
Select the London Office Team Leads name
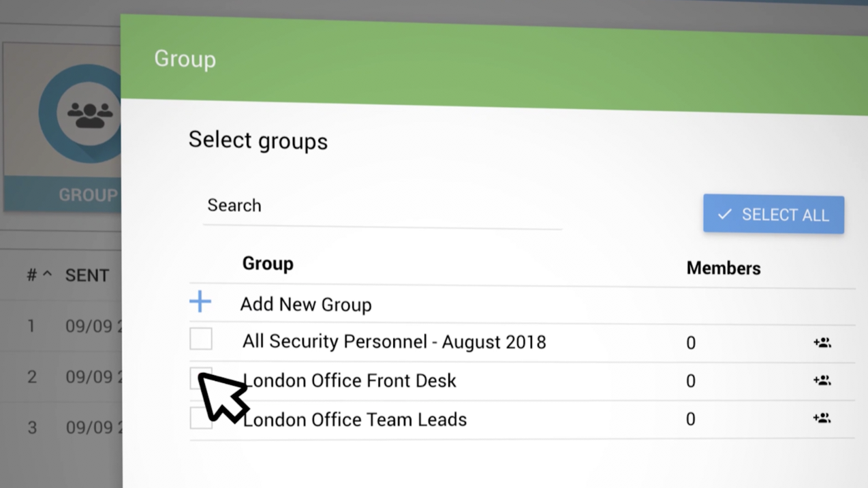355,420
